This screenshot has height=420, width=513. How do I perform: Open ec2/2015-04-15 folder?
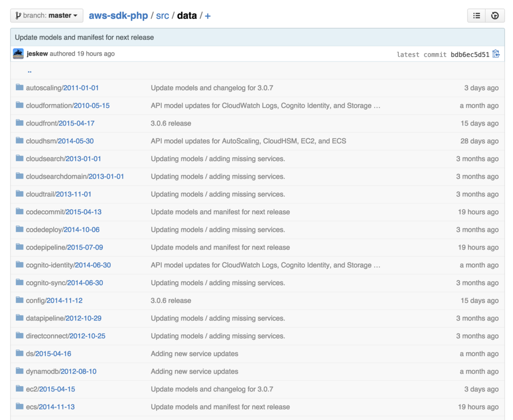pyautogui.click(x=51, y=389)
